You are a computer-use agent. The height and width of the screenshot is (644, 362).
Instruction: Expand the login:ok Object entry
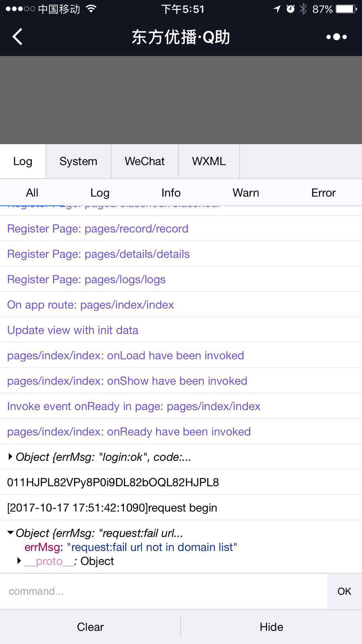click(10, 457)
